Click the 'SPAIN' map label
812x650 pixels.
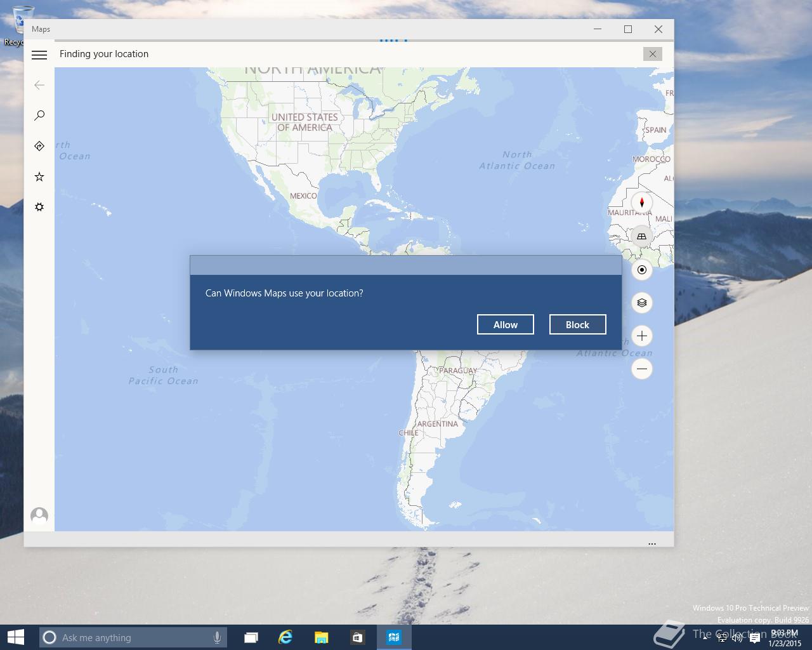click(655, 129)
